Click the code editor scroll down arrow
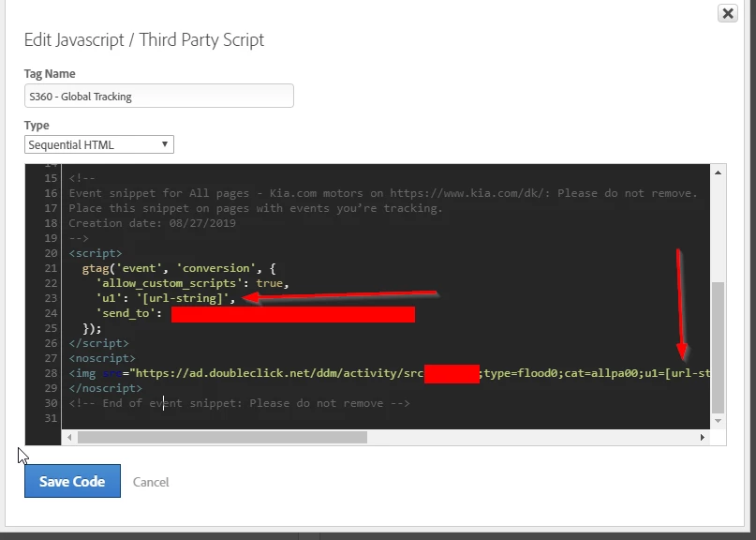This screenshot has height=540, width=756. pyautogui.click(x=718, y=421)
